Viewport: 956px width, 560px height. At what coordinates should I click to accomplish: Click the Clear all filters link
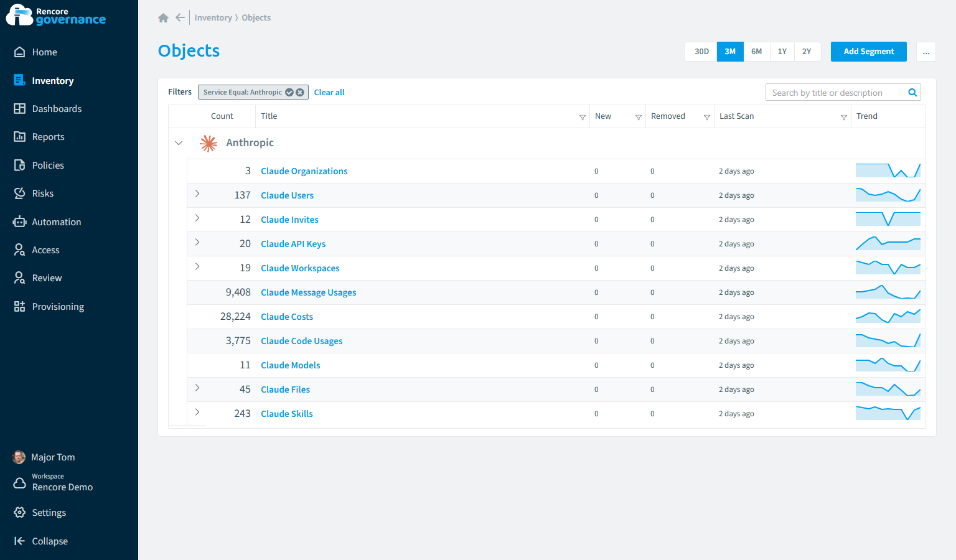329,92
